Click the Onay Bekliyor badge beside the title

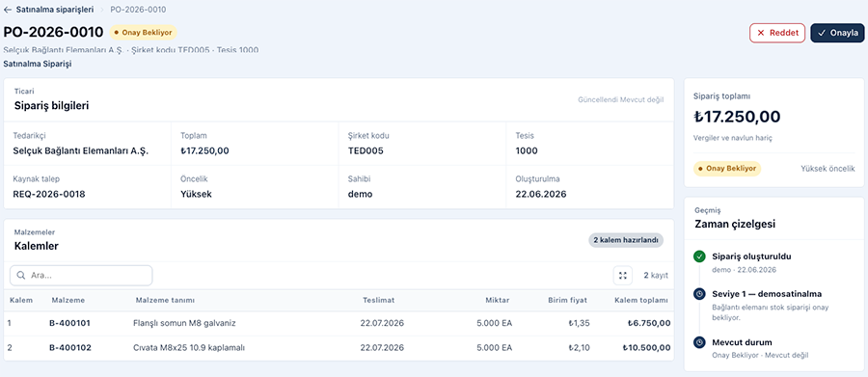[x=144, y=32]
